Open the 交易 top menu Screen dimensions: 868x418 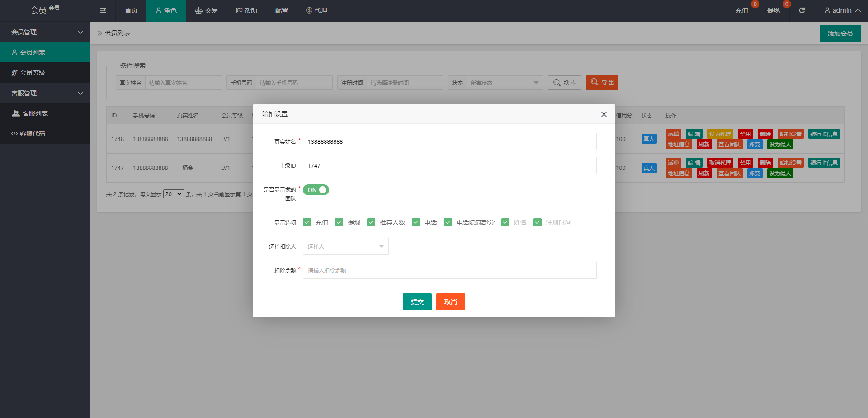[x=206, y=10]
